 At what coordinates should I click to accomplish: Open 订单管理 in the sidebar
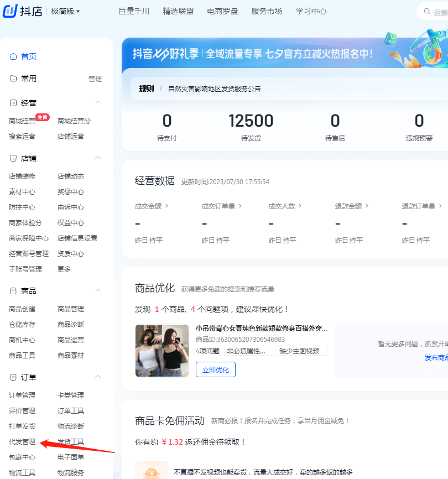pyautogui.click(x=22, y=395)
